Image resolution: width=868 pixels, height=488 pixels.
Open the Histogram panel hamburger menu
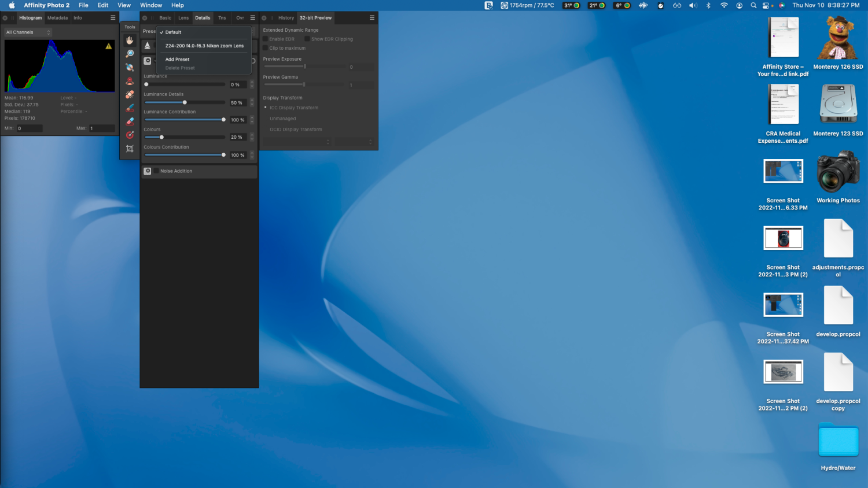113,18
